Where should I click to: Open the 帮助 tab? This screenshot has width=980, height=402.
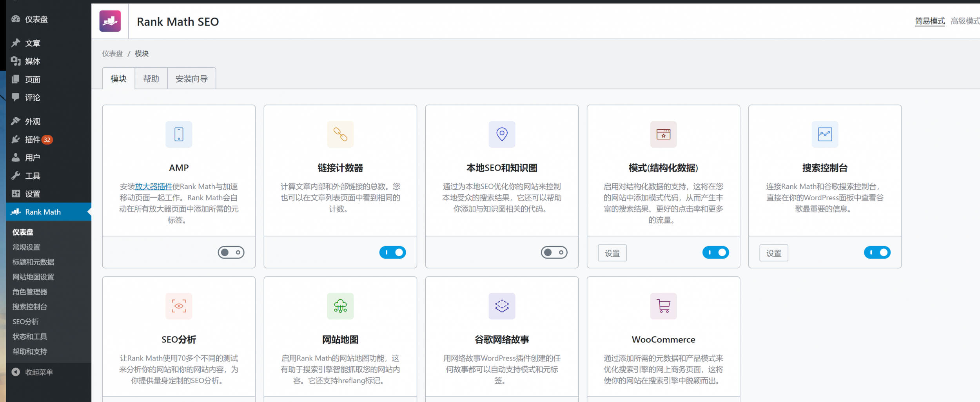click(151, 79)
